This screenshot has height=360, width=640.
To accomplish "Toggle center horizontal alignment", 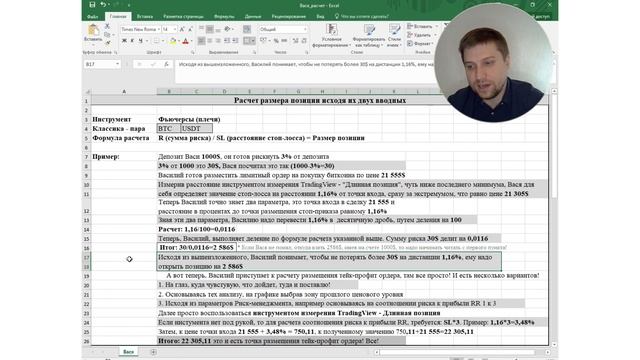I will [210, 41].
